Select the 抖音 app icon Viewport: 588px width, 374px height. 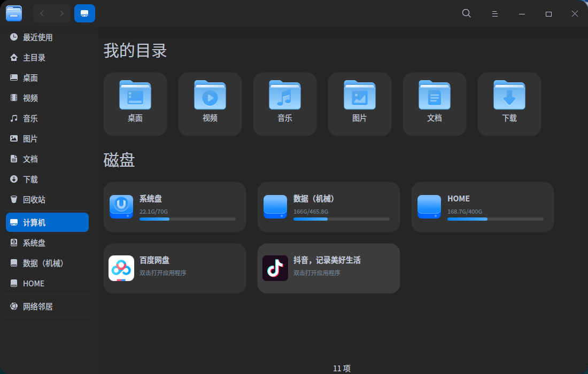click(275, 268)
